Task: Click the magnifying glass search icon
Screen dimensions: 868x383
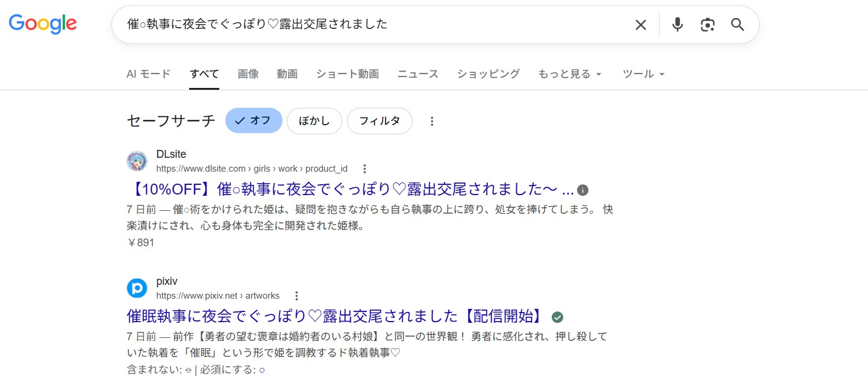Action: [x=738, y=25]
